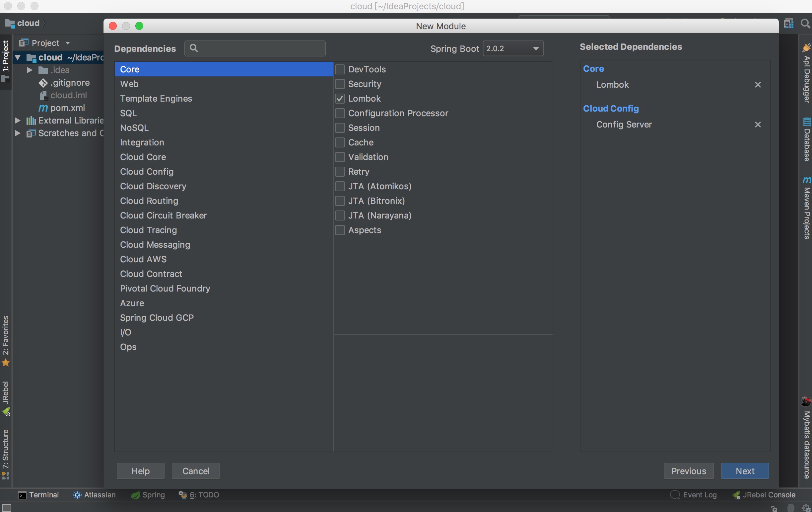Expand the .idea folder
This screenshot has width=812, height=512.
(30, 70)
